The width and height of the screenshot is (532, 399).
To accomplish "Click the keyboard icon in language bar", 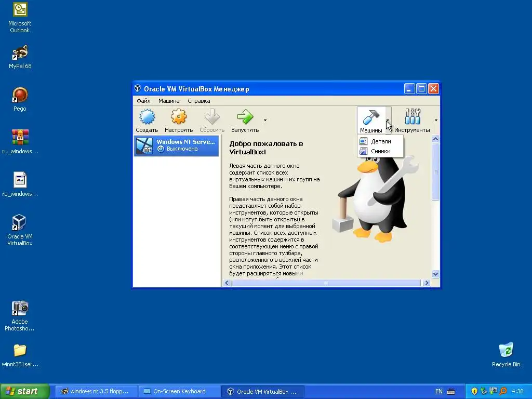I will [451, 392].
